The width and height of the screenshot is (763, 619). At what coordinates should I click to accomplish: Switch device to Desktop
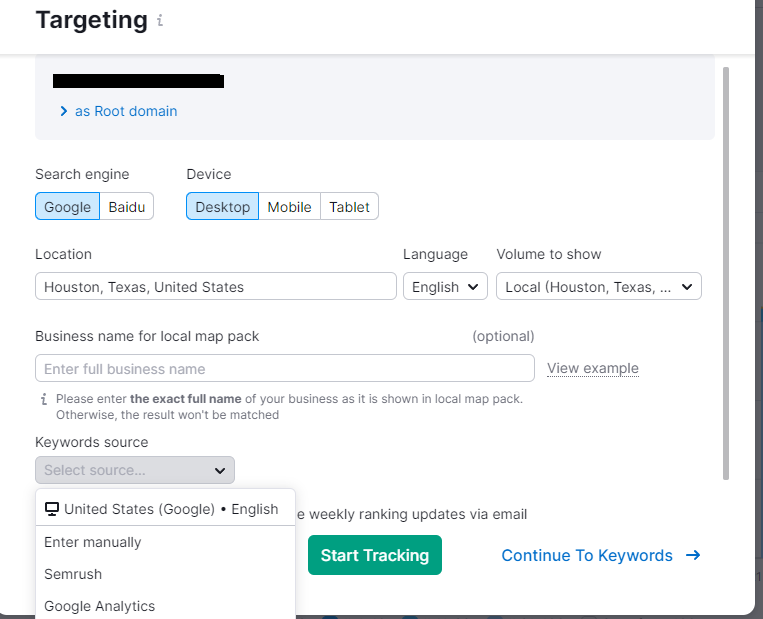(x=222, y=207)
